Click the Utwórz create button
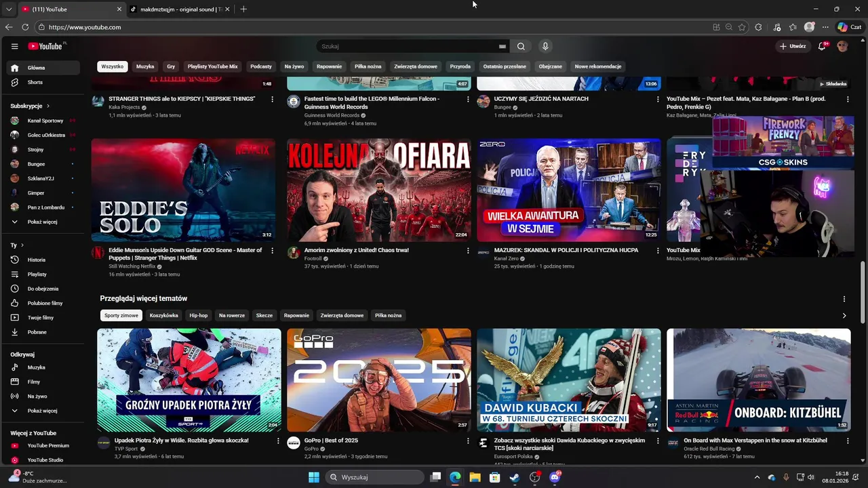The width and height of the screenshot is (868, 488). click(x=793, y=46)
